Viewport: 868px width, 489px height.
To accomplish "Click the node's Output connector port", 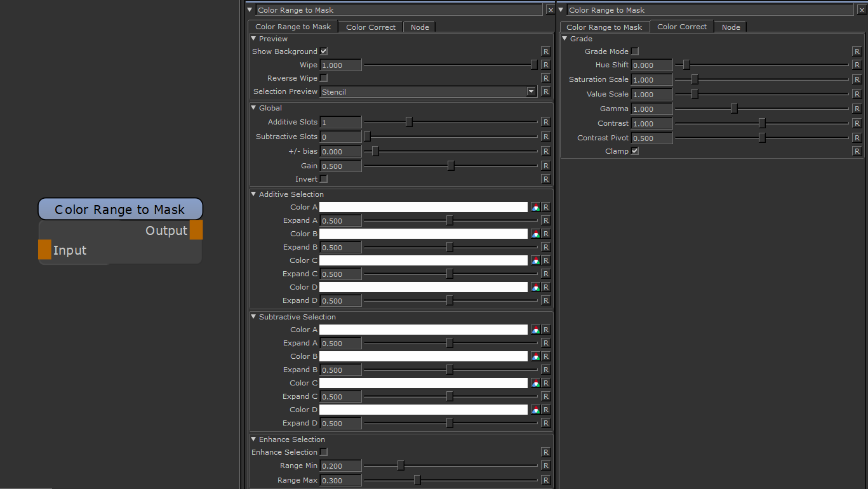I will click(196, 230).
